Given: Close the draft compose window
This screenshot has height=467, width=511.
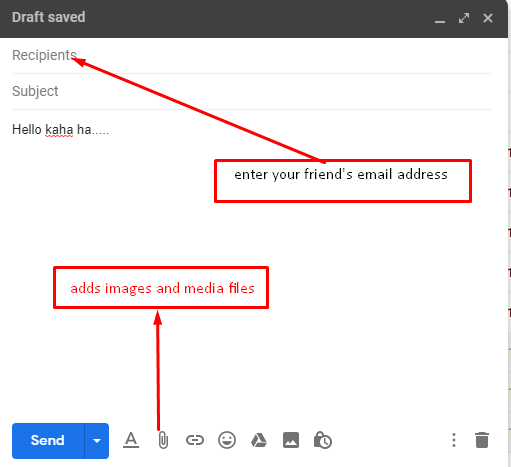Looking at the screenshot, I should click(x=488, y=18).
